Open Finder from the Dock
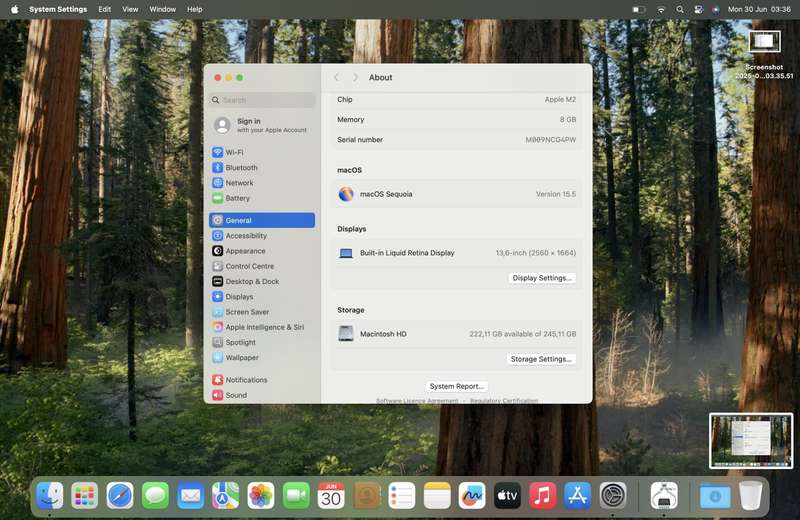Screen dimensions: 800x520 pos(49,496)
